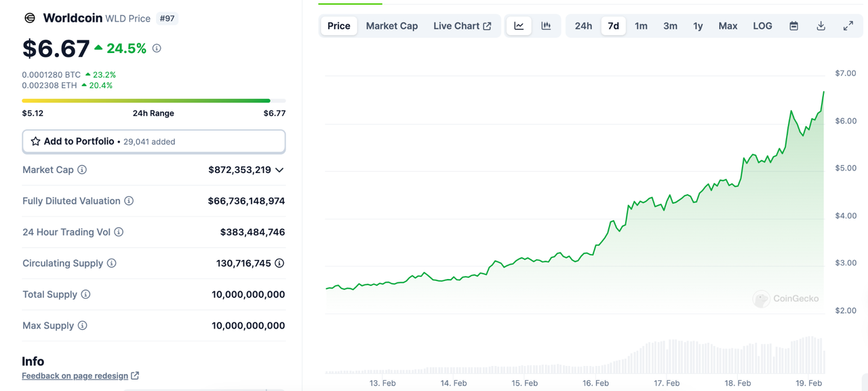Click the info icon next to Market Cap

(x=82, y=170)
